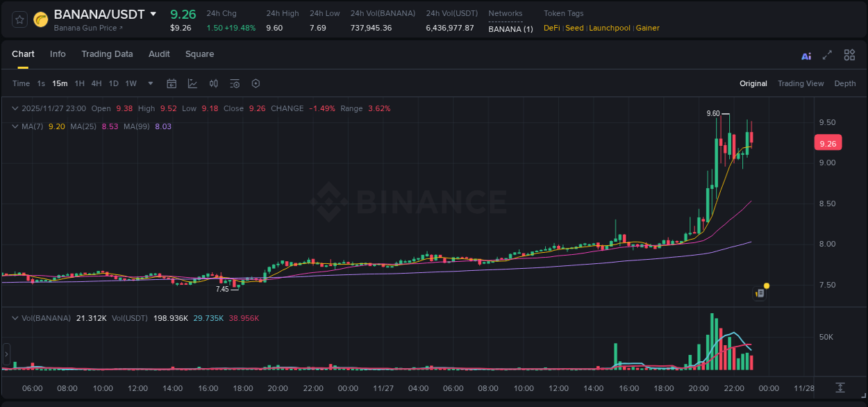Open the extra timeframes dropdown arrow next to 1W
The image size is (868, 407).
pos(149,83)
